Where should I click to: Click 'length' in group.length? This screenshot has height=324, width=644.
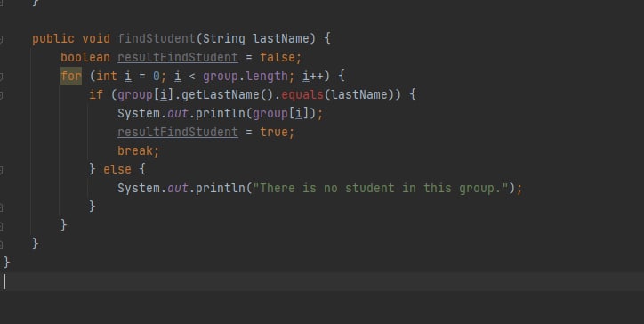[x=267, y=76]
